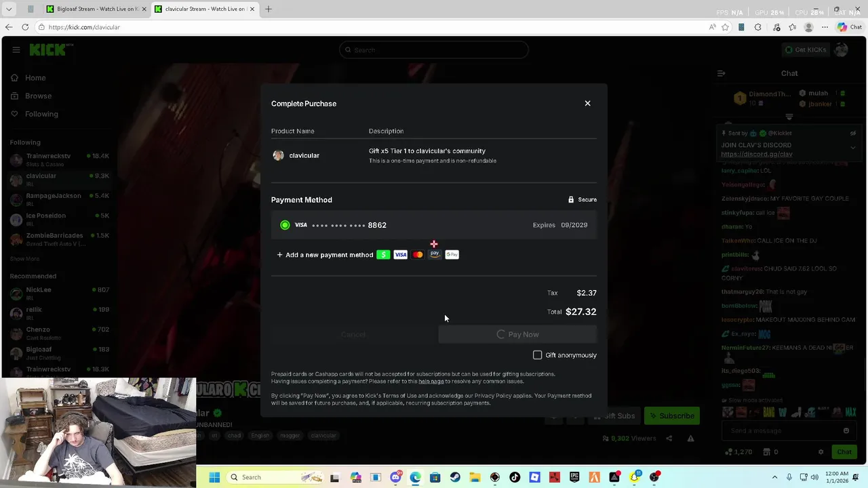
Task: Open Ice Poseidon channel in sidebar
Action: click(60, 219)
